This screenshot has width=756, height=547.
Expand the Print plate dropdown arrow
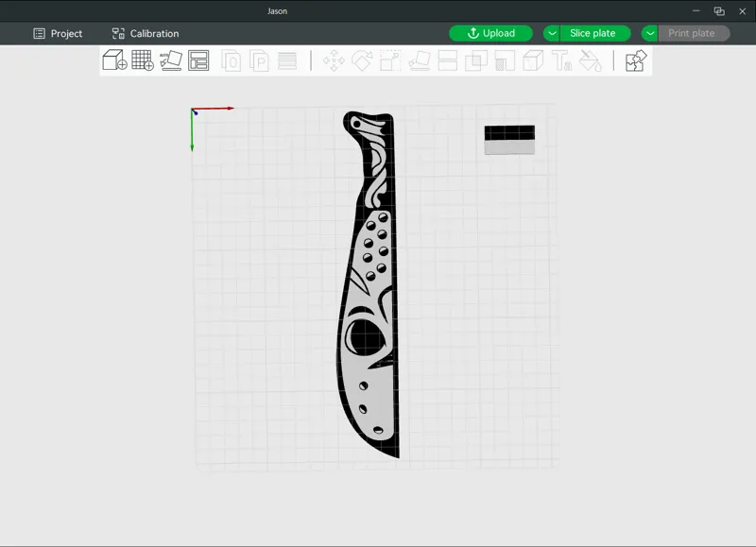[x=650, y=33]
